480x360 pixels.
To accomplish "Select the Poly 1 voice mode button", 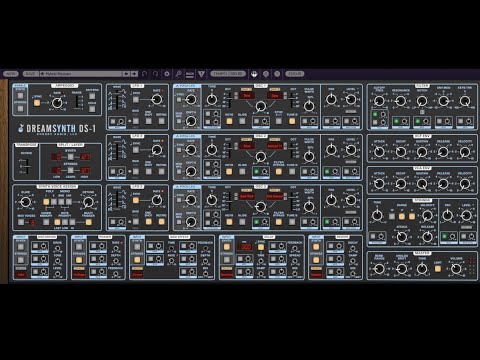I will (46, 202).
